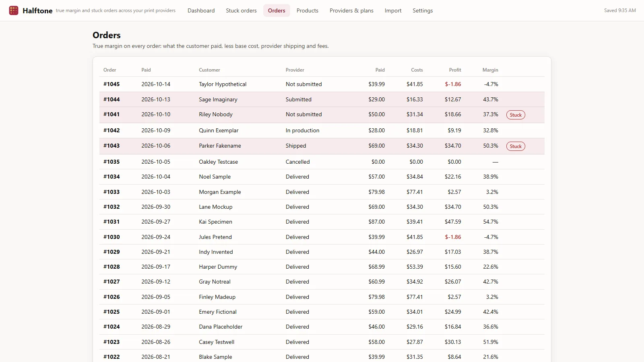Image resolution: width=644 pixels, height=362 pixels.
Task: Click the Margin column header
Action: click(490, 70)
